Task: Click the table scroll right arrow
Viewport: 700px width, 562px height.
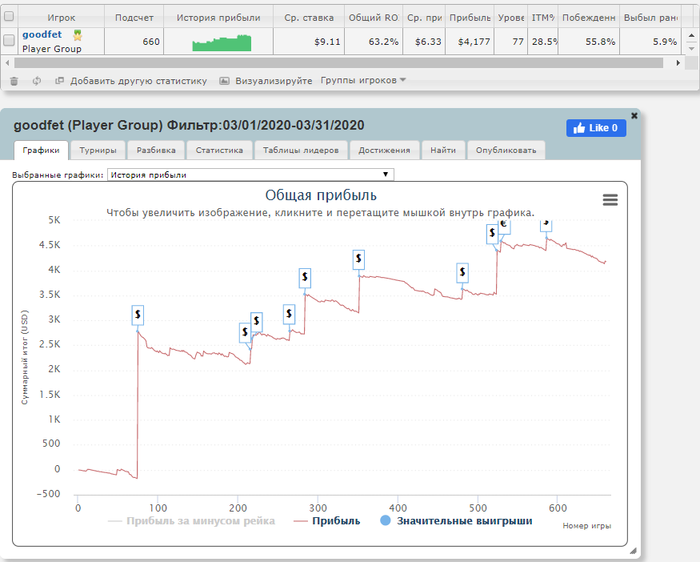Action: 678,63
